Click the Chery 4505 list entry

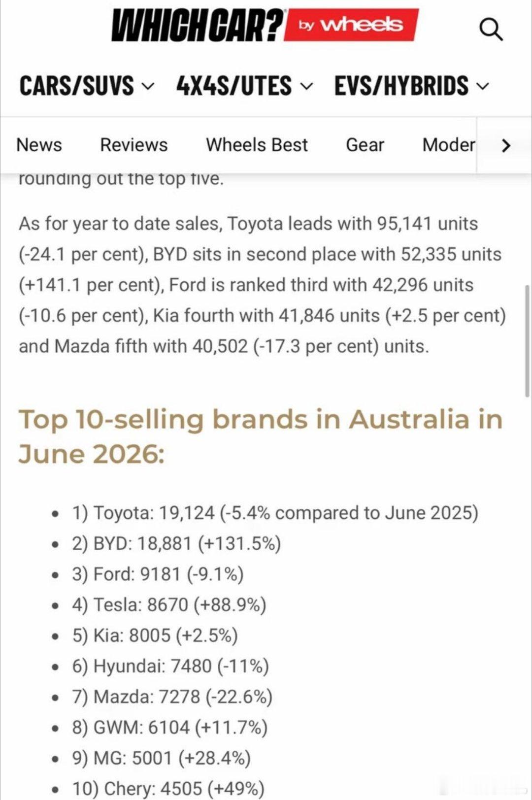[168, 788]
